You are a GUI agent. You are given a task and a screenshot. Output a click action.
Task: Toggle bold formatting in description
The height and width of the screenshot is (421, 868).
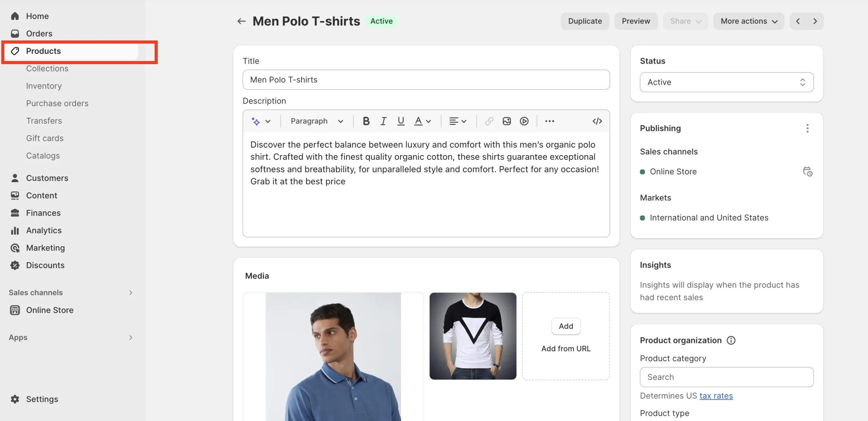point(366,121)
